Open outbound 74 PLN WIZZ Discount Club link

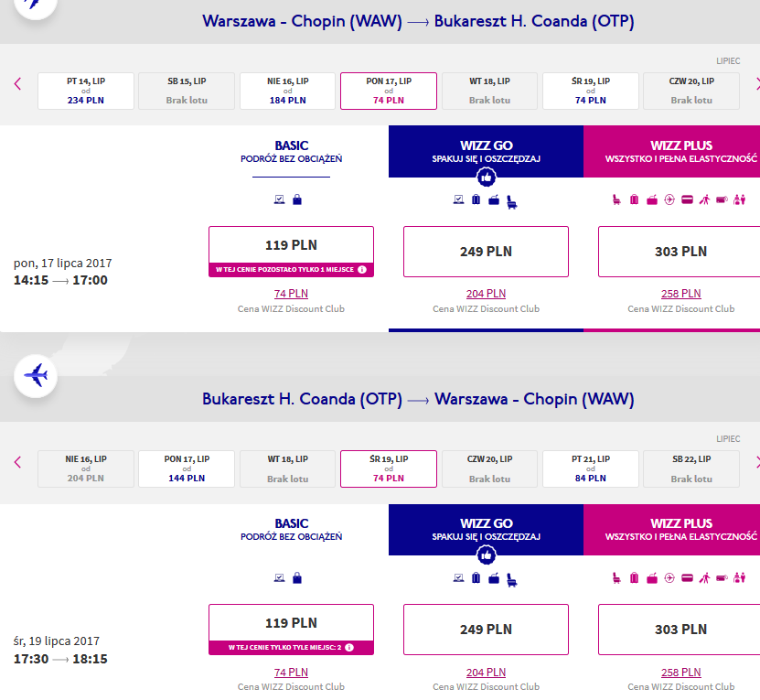pyautogui.click(x=291, y=294)
